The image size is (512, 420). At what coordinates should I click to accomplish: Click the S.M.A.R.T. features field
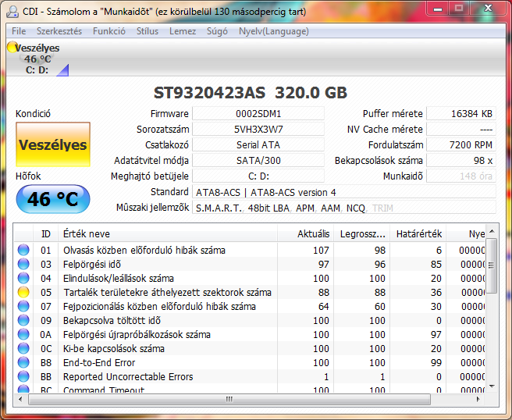[344, 208]
